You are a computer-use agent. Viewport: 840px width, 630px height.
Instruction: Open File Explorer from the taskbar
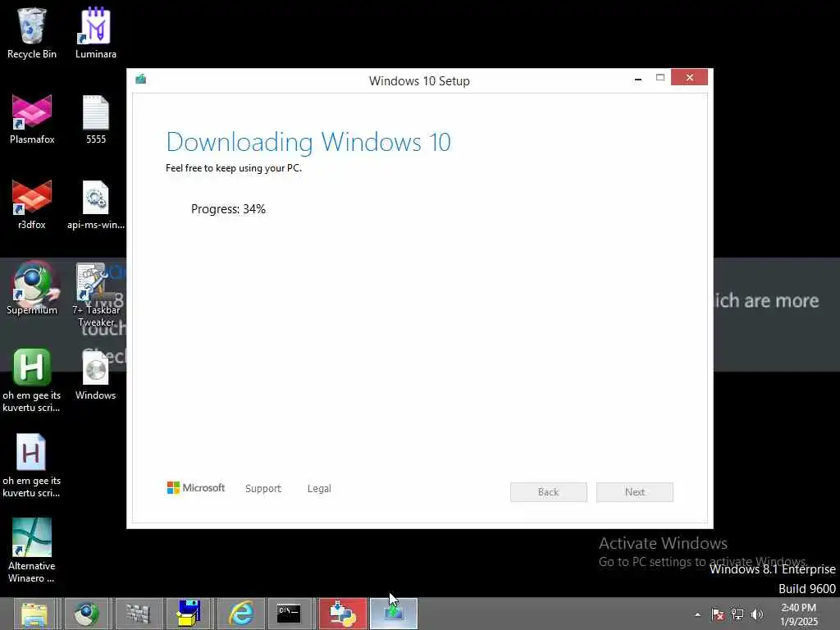point(34,614)
